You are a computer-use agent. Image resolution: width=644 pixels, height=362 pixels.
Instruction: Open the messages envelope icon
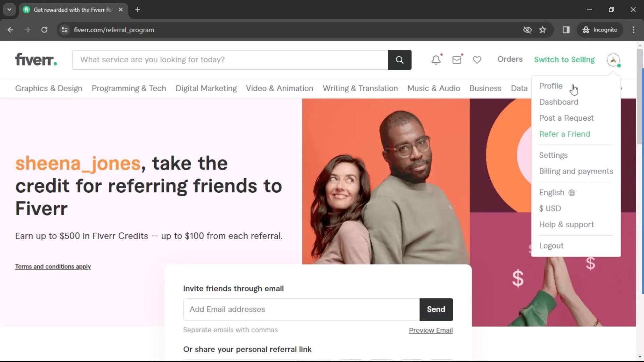457,60
